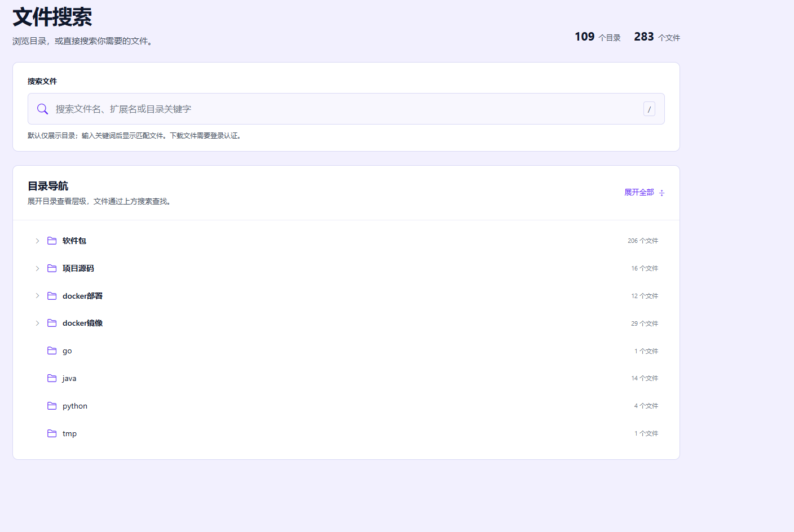
Task: Click the 283 个文件 statistic
Action: [x=657, y=37]
